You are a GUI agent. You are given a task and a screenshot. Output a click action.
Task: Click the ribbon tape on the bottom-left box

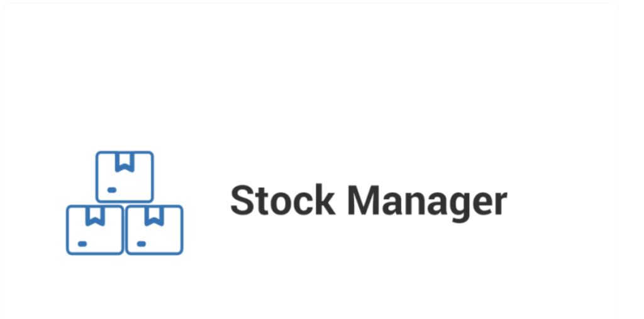coord(95,216)
